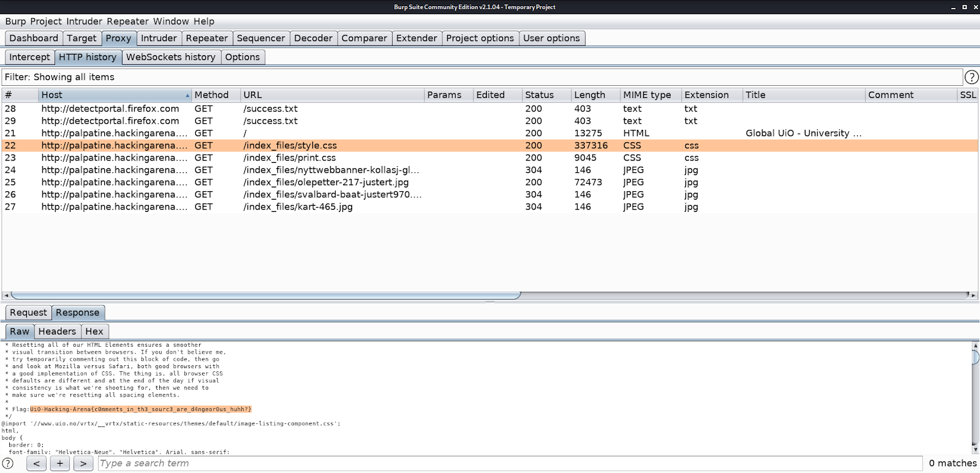Screen dimensions: 980x473
Task: Click the highlighted UiO-Hacking-Arena flag text
Action: (141, 409)
